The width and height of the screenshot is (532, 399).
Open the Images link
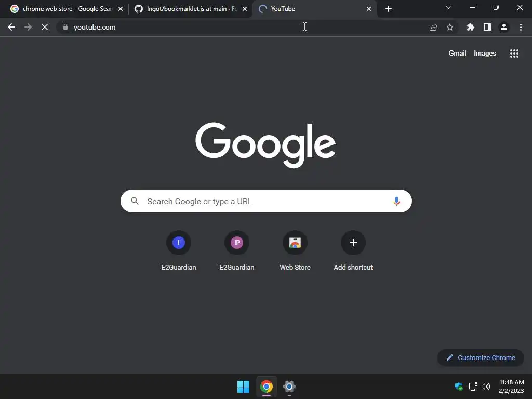tap(485, 54)
